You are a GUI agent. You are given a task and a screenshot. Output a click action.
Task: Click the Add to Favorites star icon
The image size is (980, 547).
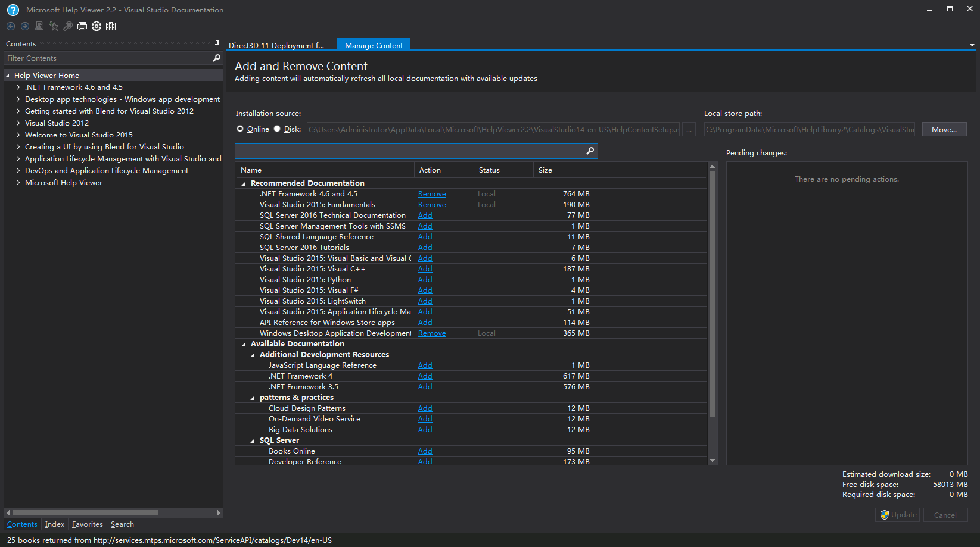click(54, 26)
